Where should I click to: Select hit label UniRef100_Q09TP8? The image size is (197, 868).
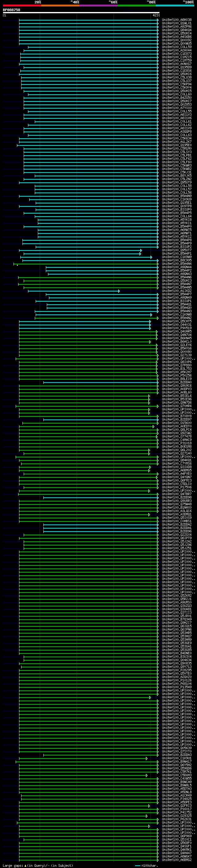pyautogui.click(x=177, y=206)
